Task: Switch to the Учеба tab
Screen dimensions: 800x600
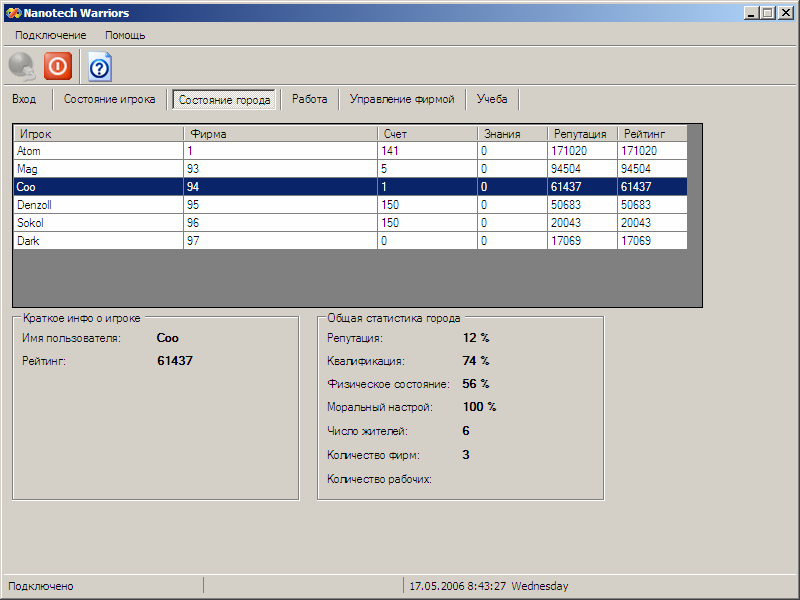Action: (492, 99)
